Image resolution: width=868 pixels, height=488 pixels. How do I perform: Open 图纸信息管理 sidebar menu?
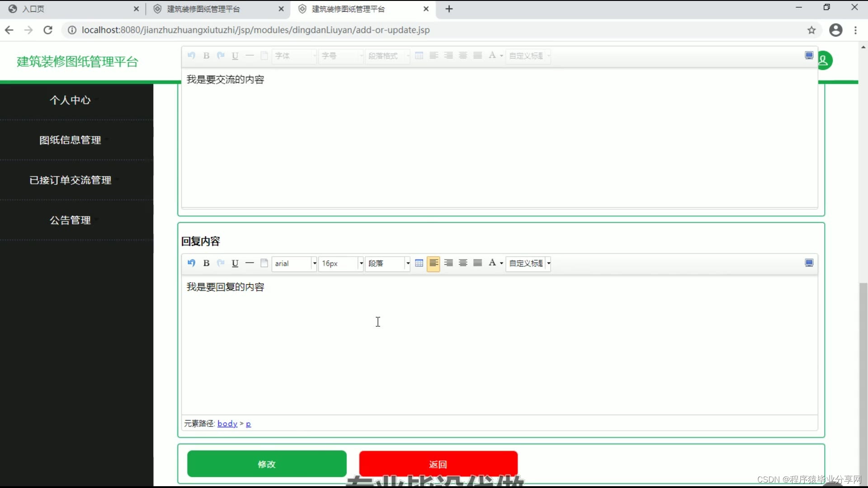tap(70, 140)
